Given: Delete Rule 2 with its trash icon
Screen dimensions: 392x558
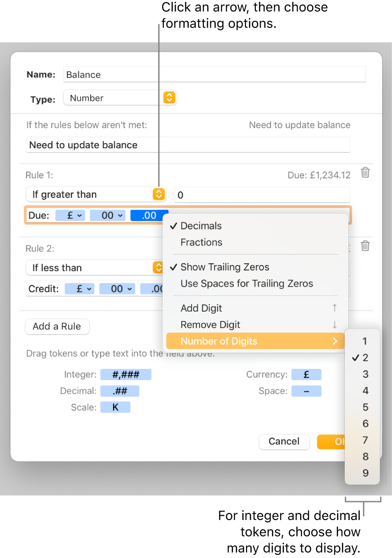Looking at the screenshot, I should pyautogui.click(x=365, y=245).
